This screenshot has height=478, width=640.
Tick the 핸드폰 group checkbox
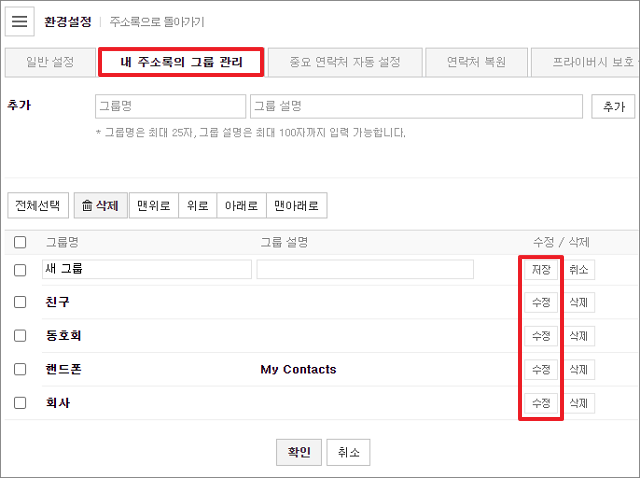tap(20, 369)
